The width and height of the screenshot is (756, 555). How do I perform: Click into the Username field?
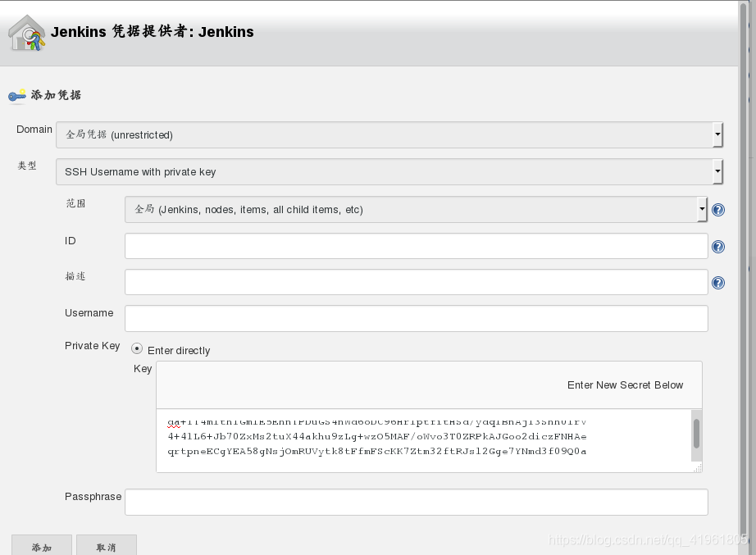[416, 318]
